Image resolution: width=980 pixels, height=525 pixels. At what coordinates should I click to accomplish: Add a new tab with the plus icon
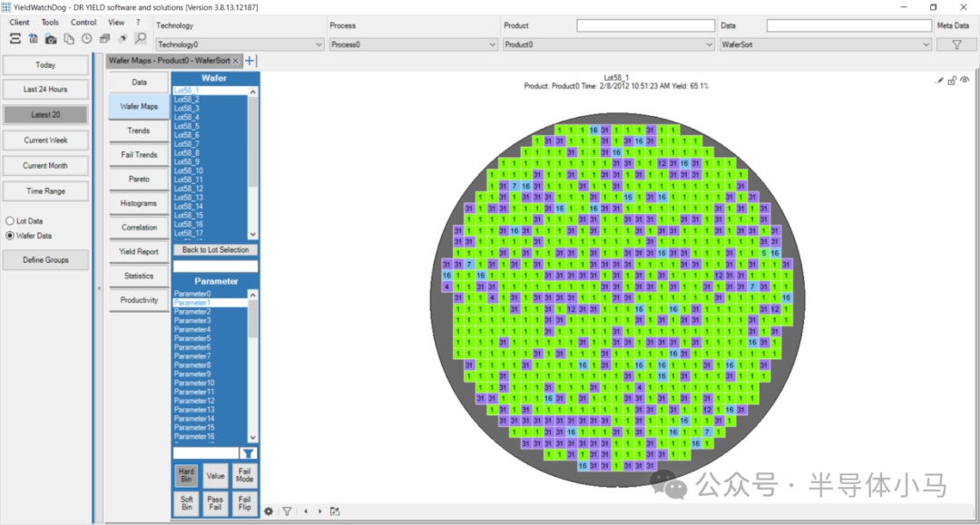[x=250, y=61]
